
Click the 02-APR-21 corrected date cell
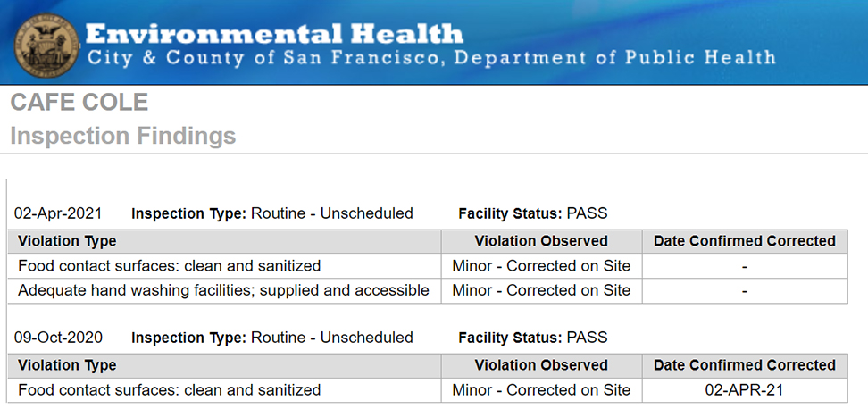(x=744, y=390)
